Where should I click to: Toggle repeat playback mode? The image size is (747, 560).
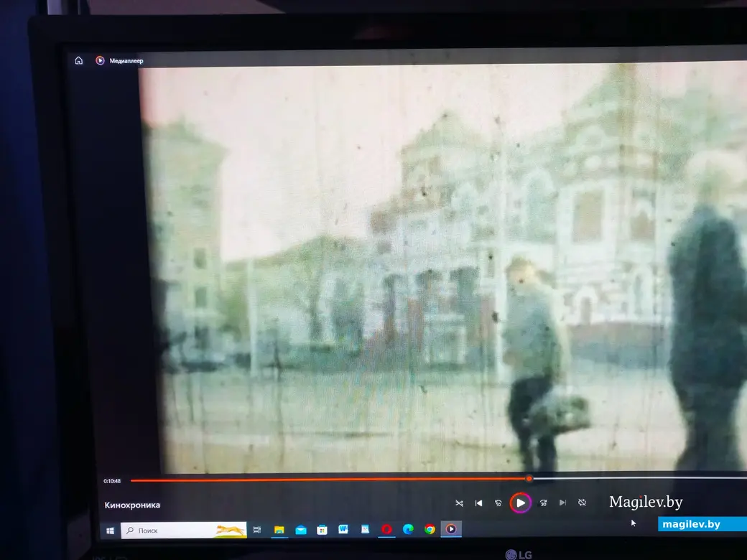tap(583, 503)
